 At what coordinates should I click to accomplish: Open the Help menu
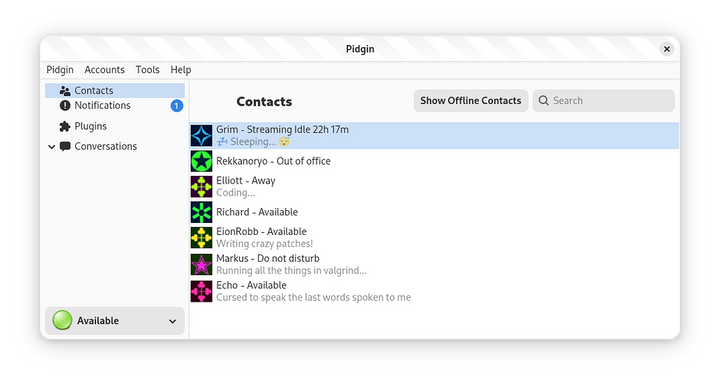(x=180, y=70)
